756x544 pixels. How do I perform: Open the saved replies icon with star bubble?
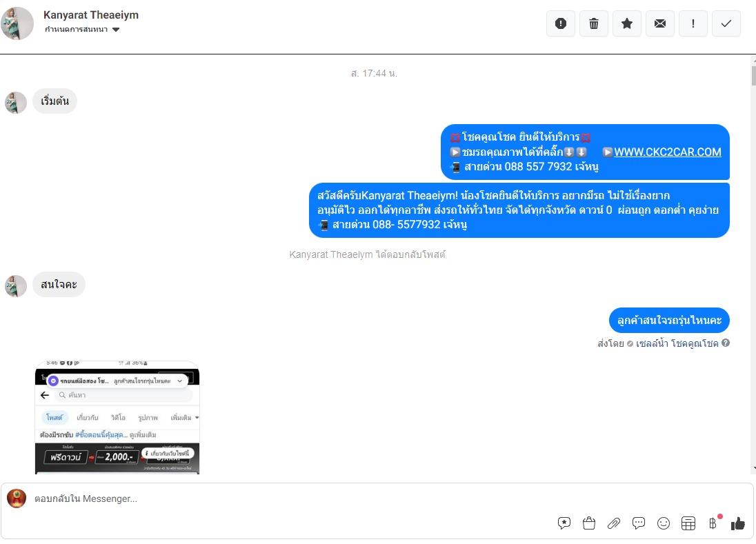point(564,523)
